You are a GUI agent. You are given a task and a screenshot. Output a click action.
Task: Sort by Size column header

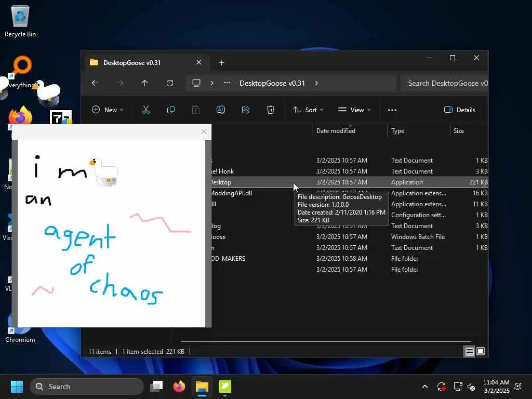pos(469,130)
